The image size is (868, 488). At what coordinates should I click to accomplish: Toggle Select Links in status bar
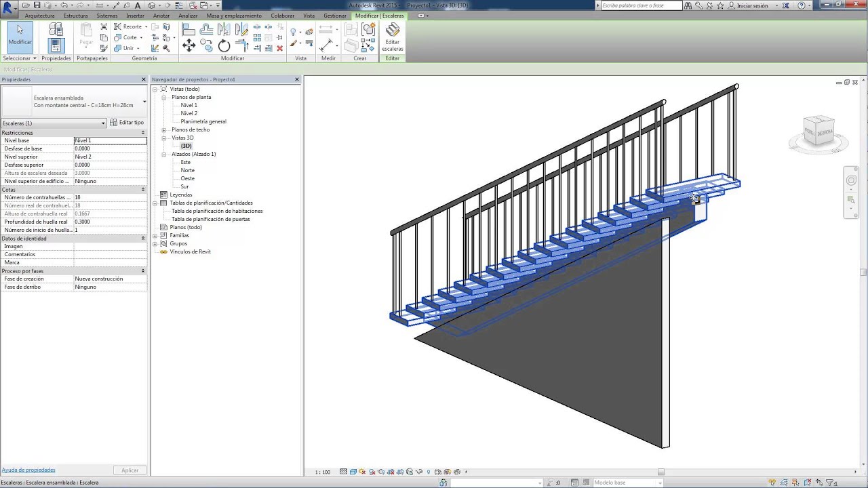pos(772,483)
